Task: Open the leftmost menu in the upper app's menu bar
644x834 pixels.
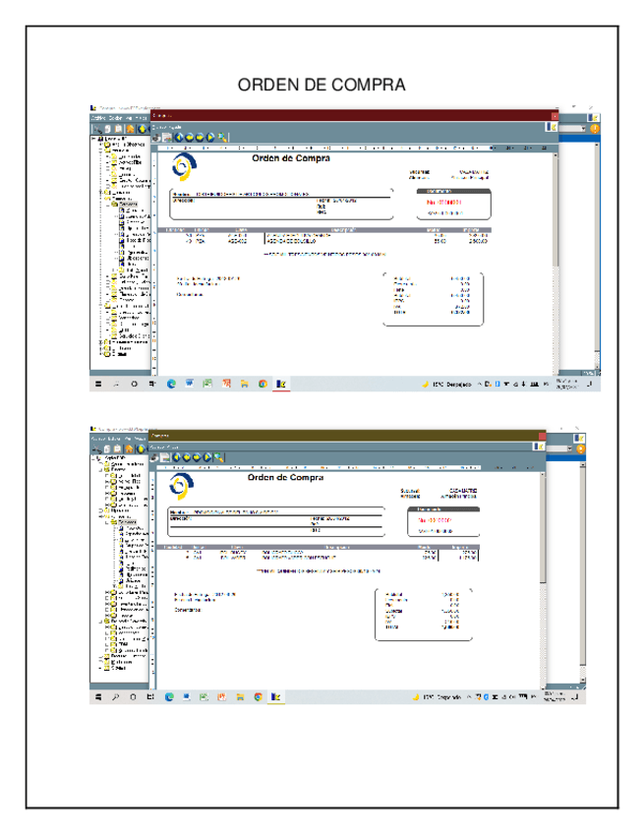Action: 97,117
